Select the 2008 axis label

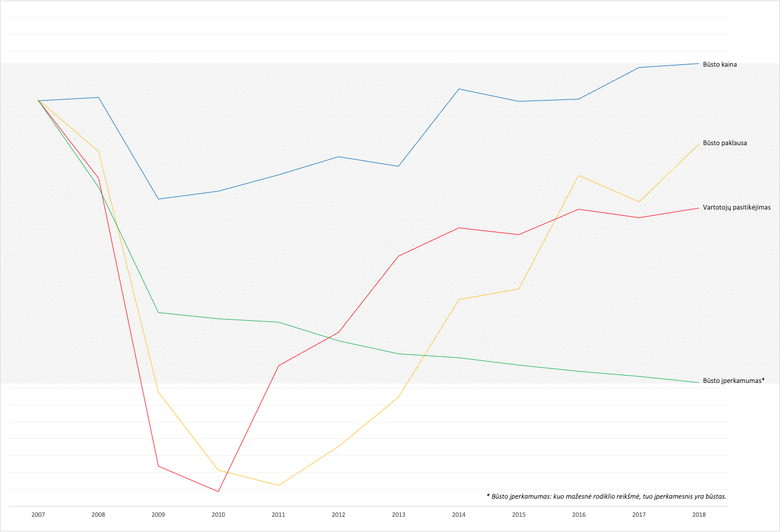pyautogui.click(x=98, y=514)
